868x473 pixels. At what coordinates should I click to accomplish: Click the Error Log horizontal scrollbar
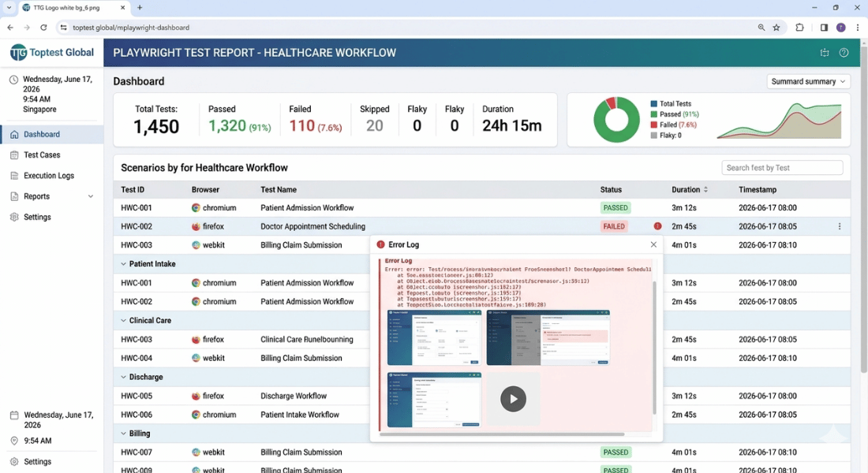502,434
